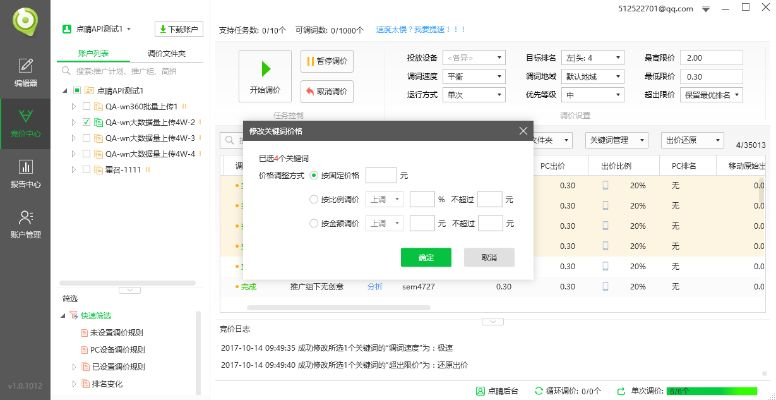This screenshot has width=776, height=400.
Task: Open 点睛后台 status bar icon
Action: (x=480, y=391)
